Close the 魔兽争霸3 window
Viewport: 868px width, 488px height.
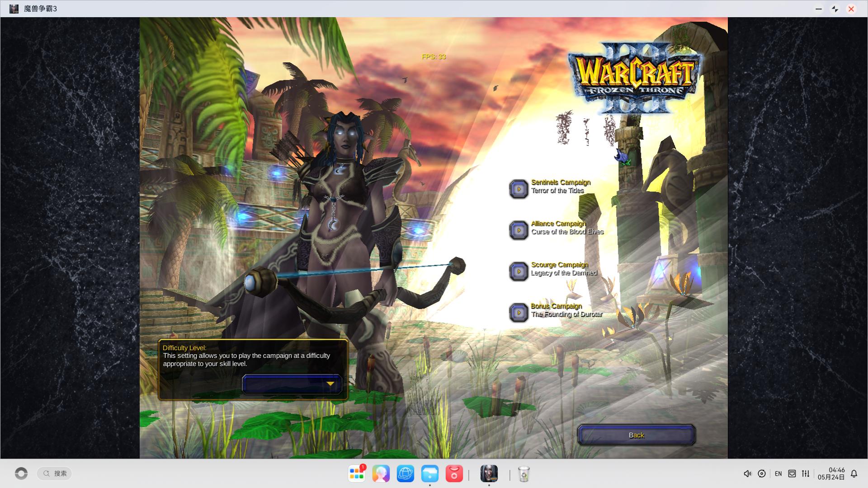[x=851, y=9]
